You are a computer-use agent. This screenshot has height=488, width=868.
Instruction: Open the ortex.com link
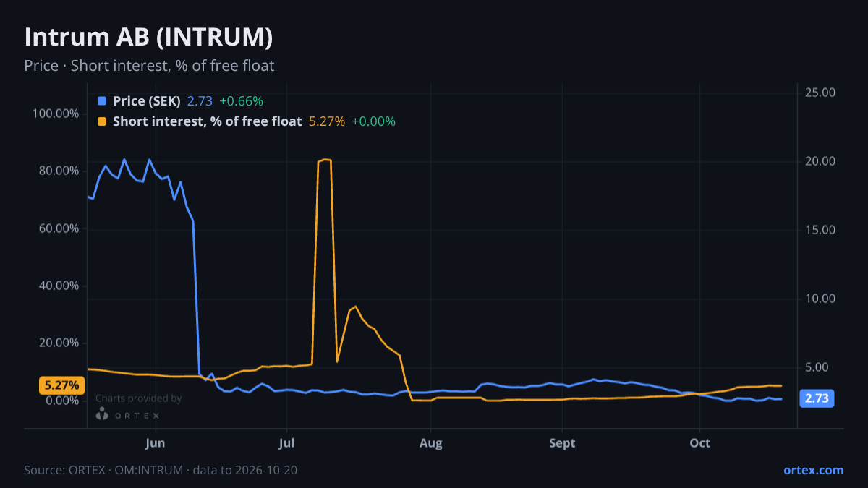click(x=813, y=470)
